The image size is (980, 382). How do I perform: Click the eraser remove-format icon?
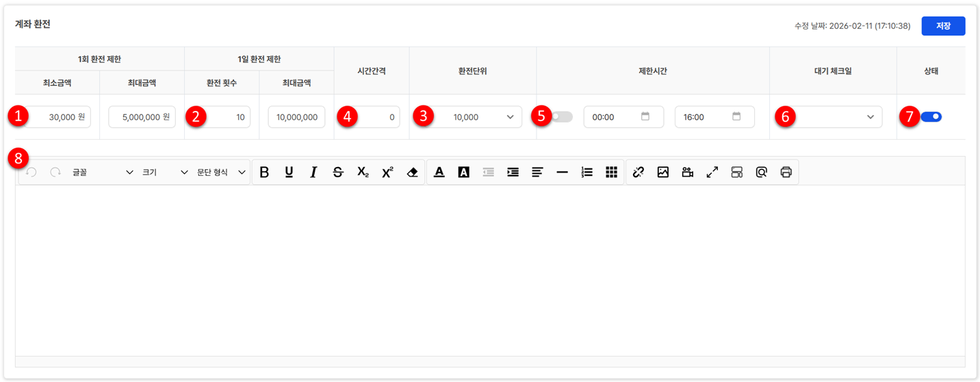click(412, 173)
